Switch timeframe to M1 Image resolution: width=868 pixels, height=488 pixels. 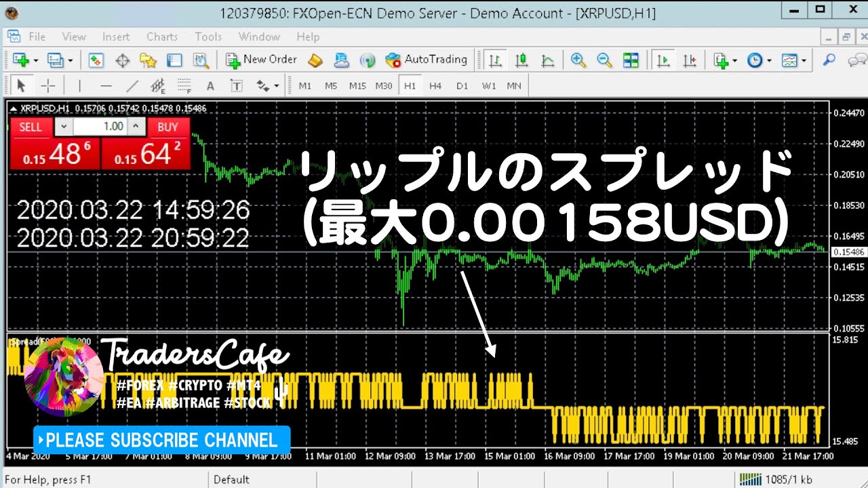click(305, 86)
